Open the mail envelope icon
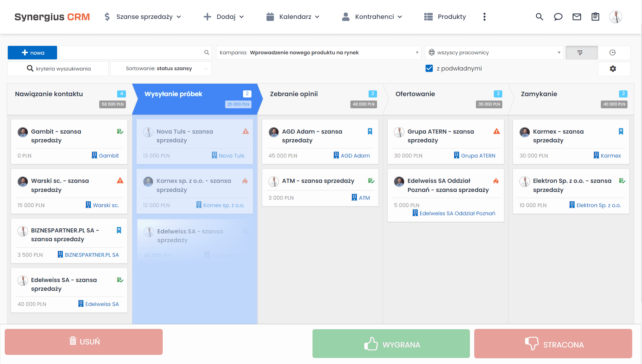Image resolution: width=642 pixels, height=364 pixels. pyautogui.click(x=577, y=17)
